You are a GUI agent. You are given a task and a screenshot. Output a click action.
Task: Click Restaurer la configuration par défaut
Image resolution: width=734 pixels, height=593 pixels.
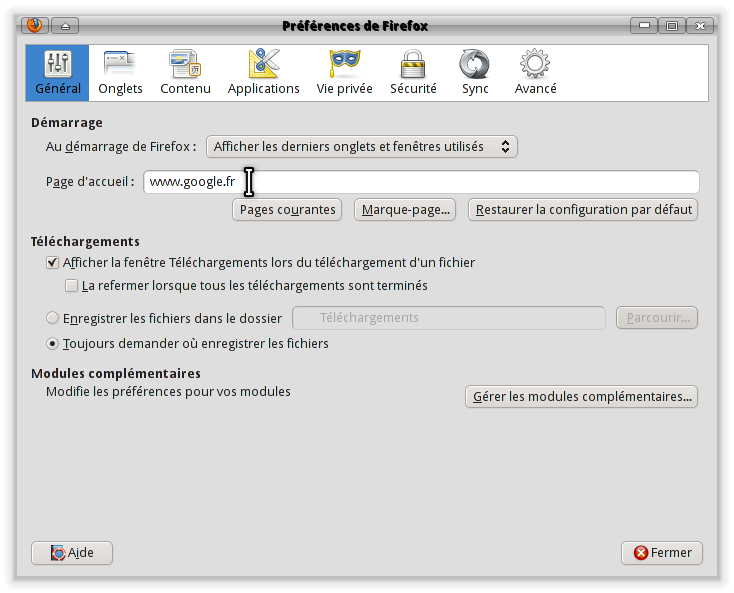[x=583, y=210]
